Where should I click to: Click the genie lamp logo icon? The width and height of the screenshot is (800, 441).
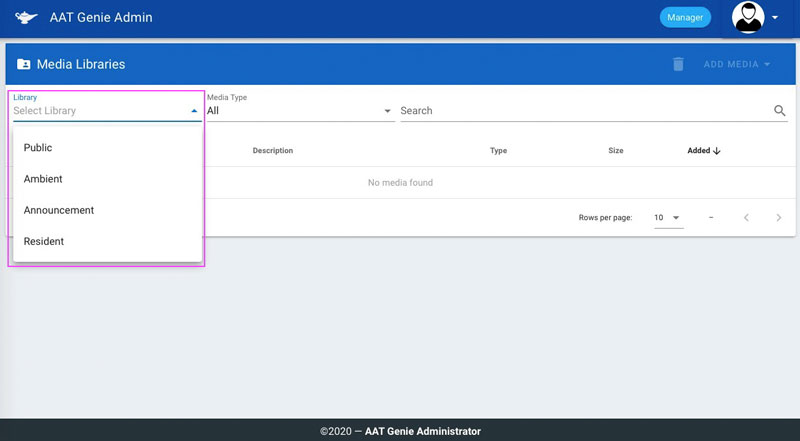point(26,17)
